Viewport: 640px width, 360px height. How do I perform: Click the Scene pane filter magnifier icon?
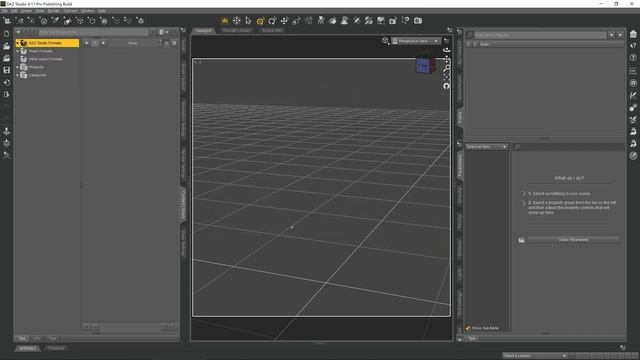[469, 35]
